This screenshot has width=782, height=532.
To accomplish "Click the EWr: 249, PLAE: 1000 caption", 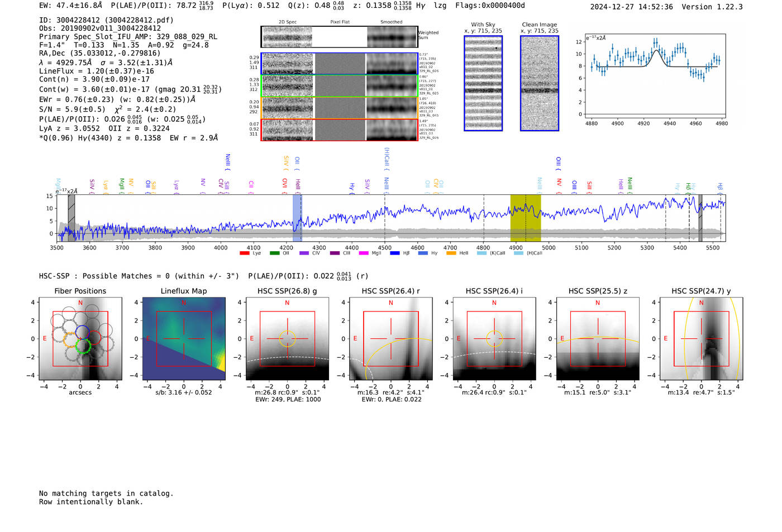I will 288,399.
